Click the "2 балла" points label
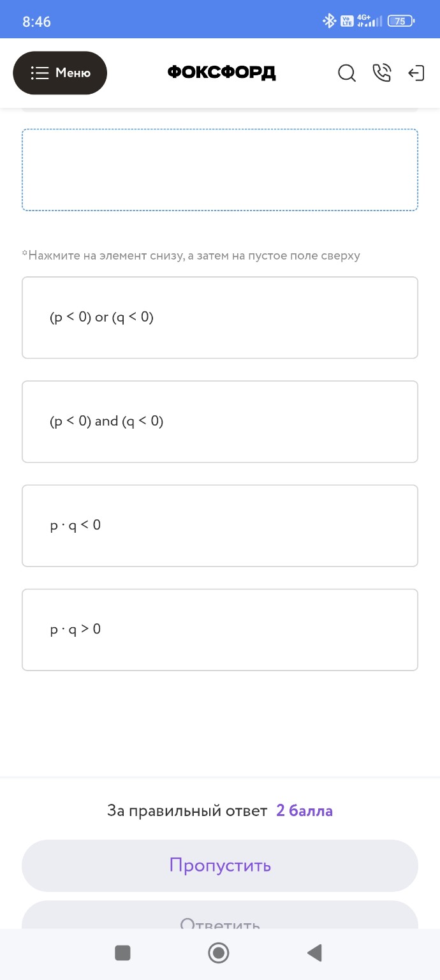This screenshot has height=980, width=440. (x=304, y=811)
